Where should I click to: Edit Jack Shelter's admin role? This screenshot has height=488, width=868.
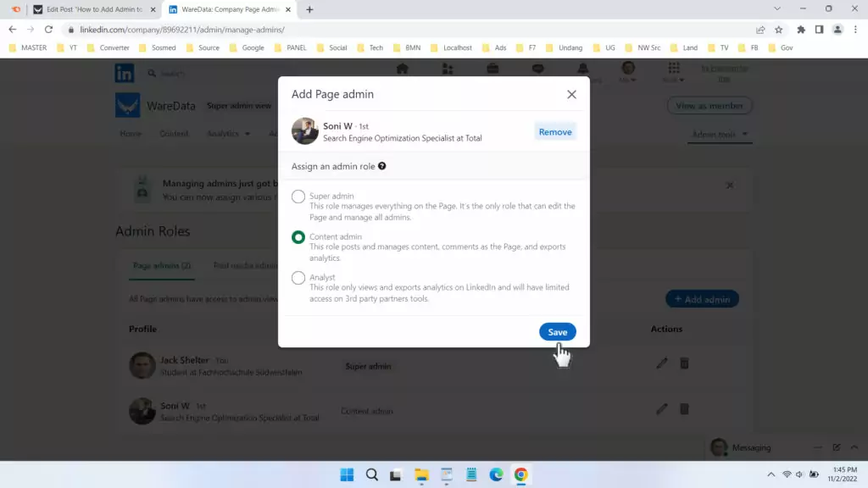pyautogui.click(x=661, y=363)
